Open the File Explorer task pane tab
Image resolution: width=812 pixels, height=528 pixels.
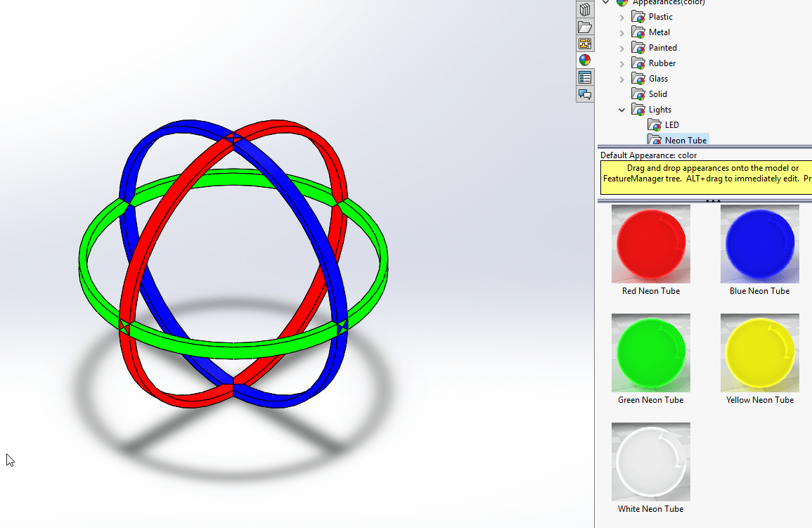[585, 27]
